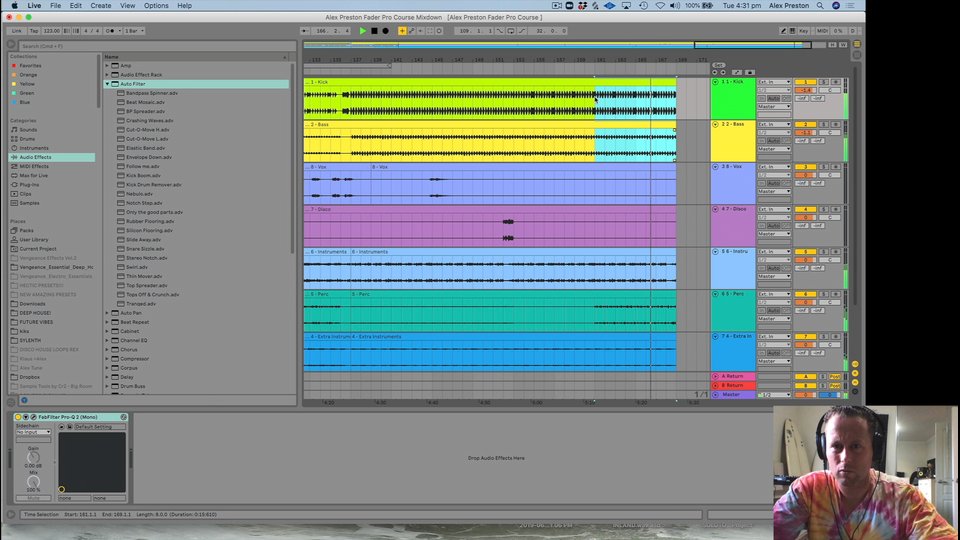Toggle the MIDI map mode button
Screen dimensions: 960x540
[x=822, y=31]
